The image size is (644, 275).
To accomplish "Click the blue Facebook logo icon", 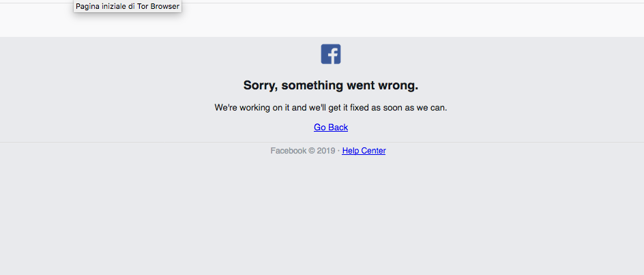I will point(331,54).
